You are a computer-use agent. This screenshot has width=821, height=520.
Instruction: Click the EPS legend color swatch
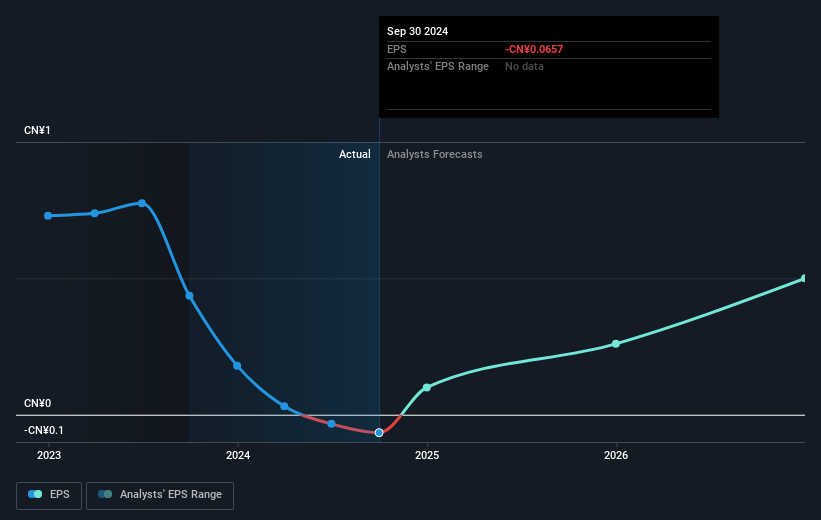35,494
